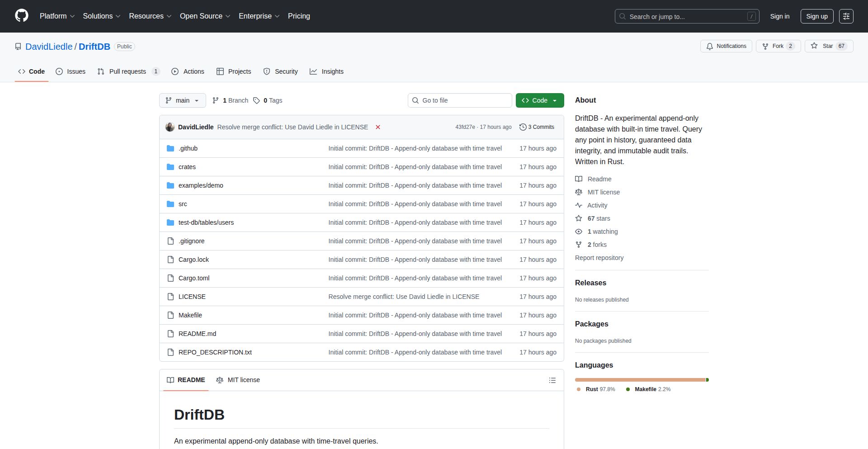
Task: Switch to the Actions tab
Action: (x=188, y=71)
